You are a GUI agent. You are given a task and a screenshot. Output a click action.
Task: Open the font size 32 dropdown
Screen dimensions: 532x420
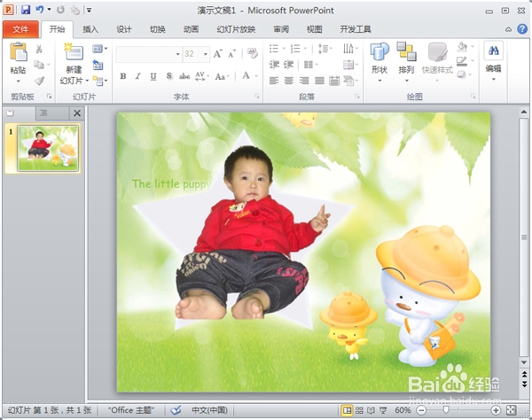[206, 54]
